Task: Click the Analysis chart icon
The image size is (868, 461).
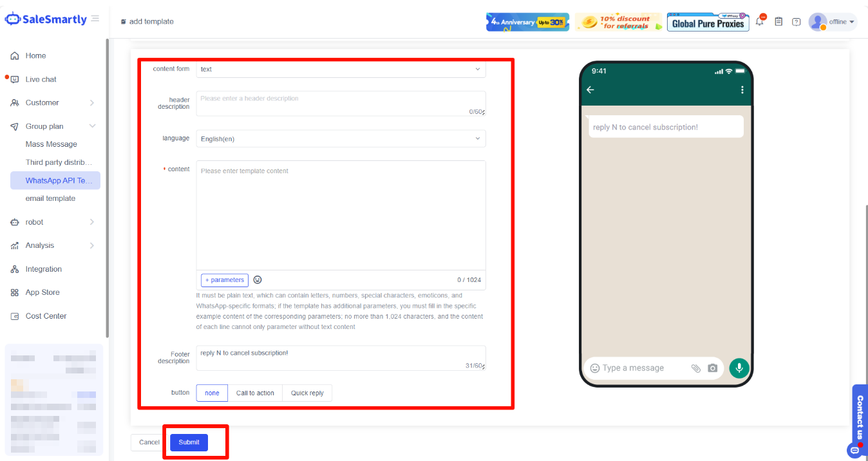Action: (15, 245)
